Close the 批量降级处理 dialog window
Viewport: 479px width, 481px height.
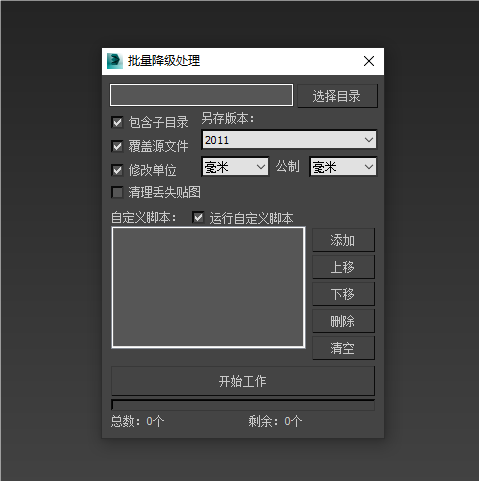[369, 61]
